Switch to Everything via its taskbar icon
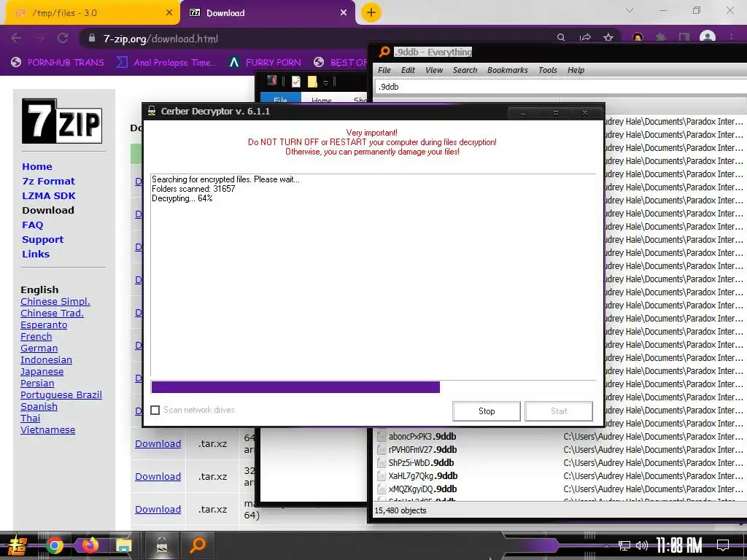 [x=197, y=545]
